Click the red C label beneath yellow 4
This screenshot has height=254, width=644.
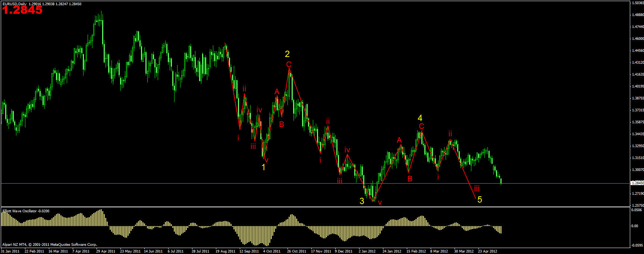[x=421, y=126]
